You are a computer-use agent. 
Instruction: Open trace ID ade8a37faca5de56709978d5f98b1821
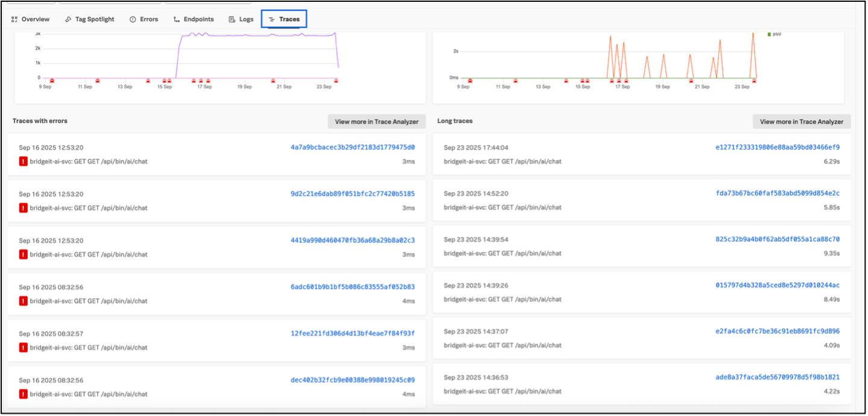[777, 377]
